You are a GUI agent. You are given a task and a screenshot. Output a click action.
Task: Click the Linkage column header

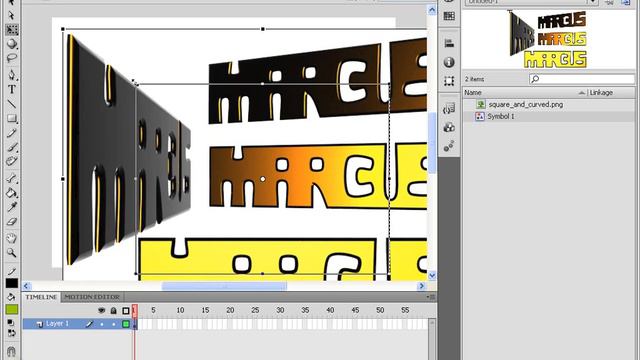(601, 93)
